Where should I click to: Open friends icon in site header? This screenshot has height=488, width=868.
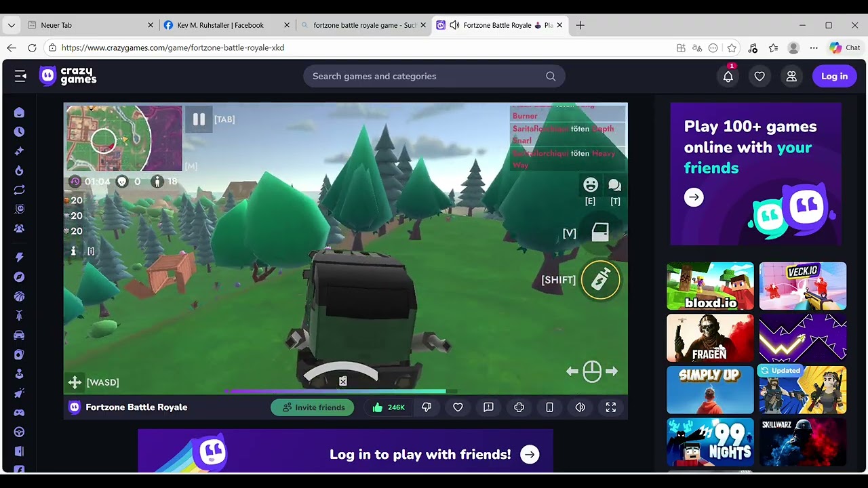[791, 76]
